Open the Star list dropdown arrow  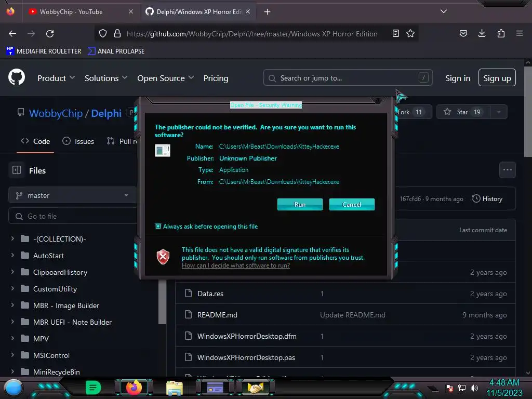coord(499,112)
